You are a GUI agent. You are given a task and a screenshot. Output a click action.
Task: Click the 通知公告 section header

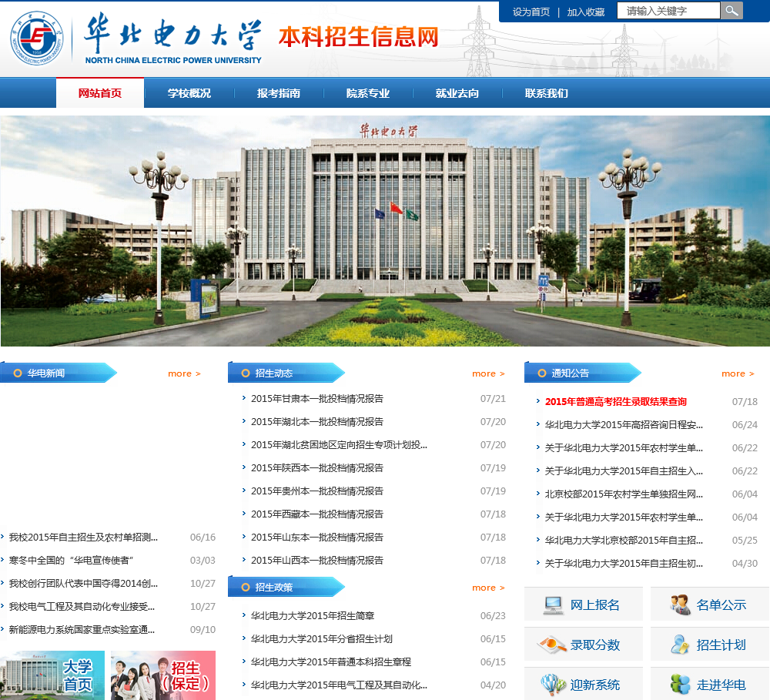point(582,373)
